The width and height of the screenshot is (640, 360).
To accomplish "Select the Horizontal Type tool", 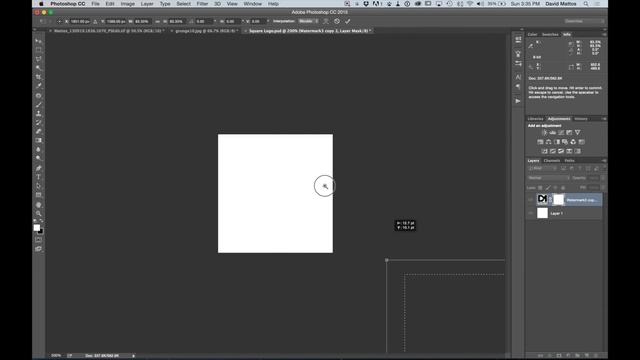I will (38, 177).
